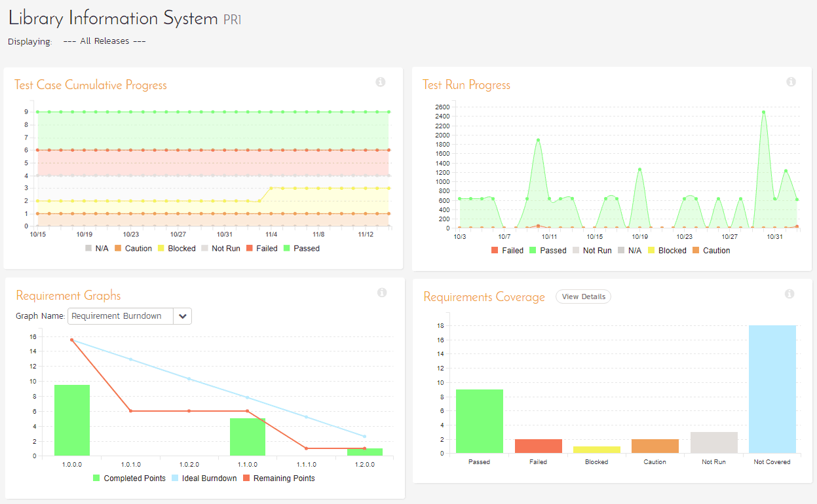
Task: Toggle Remaining Points legend entry
Action: point(278,478)
